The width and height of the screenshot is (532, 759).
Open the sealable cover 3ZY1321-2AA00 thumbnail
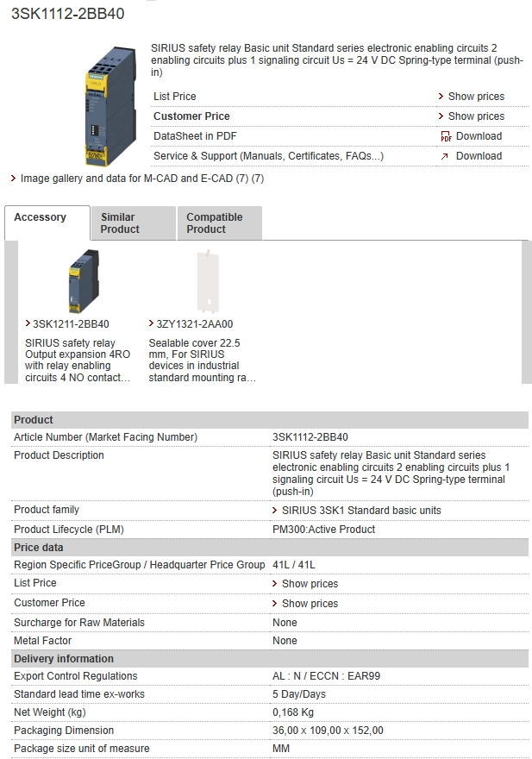point(208,281)
